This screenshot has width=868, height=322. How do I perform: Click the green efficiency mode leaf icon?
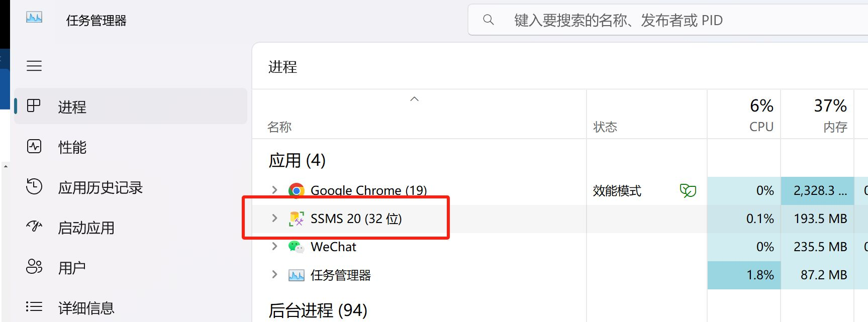pos(688,190)
